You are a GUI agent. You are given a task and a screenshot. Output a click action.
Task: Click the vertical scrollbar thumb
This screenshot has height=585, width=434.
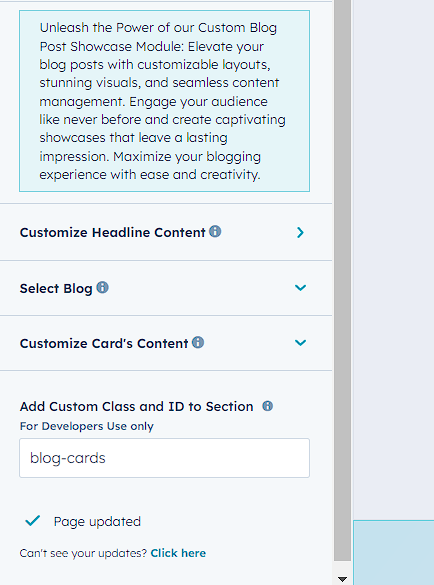coord(342,280)
